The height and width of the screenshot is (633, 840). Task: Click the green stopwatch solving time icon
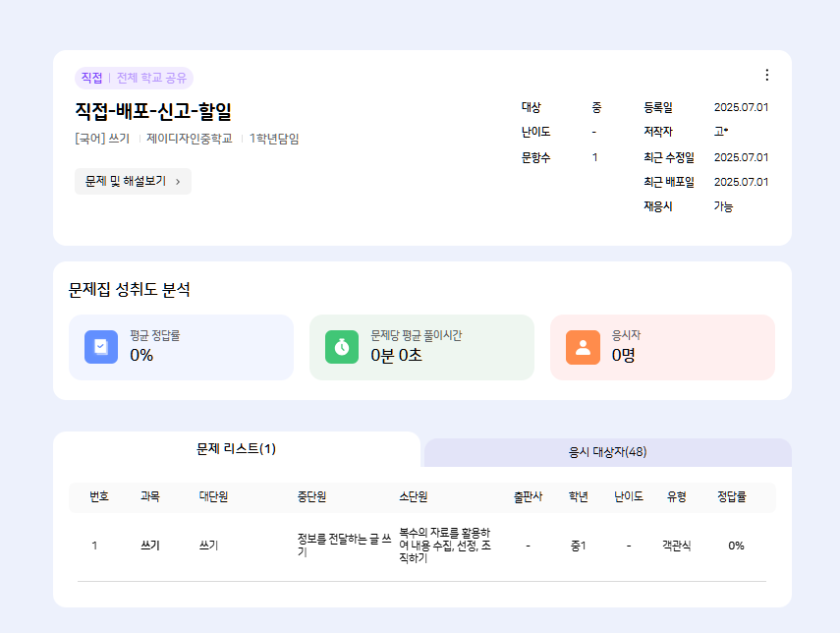click(x=342, y=347)
